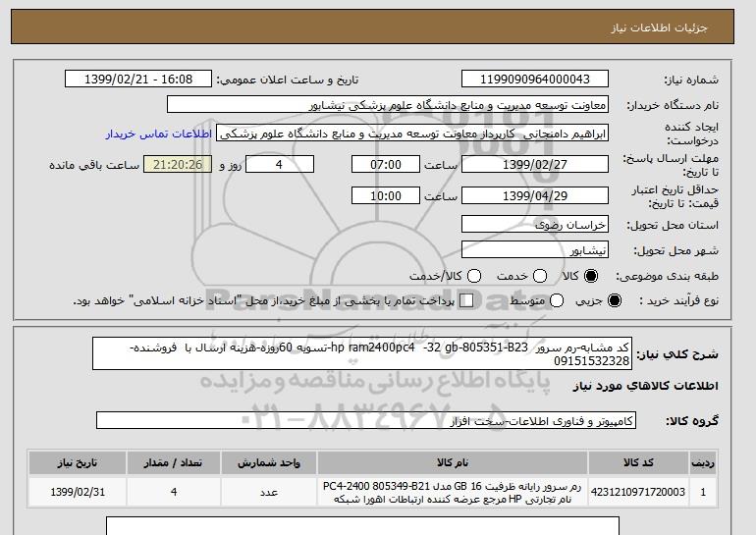756x535 pixels.
Task: Click the delivery province field خراسان رضوی
Action: [x=535, y=225]
